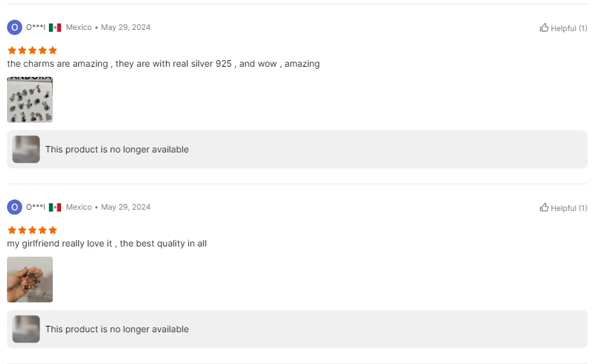
Task: Click "This product is no longer available" under charms review
Action: click(117, 149)
